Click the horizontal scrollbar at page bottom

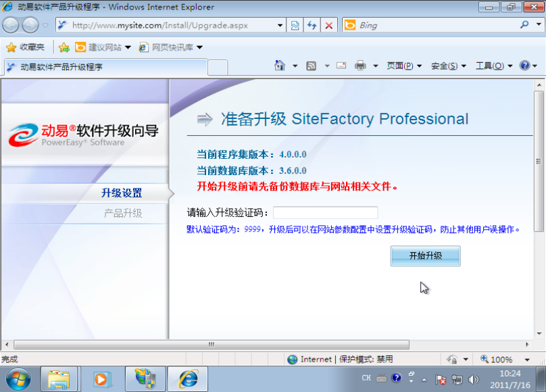(211, 344)
